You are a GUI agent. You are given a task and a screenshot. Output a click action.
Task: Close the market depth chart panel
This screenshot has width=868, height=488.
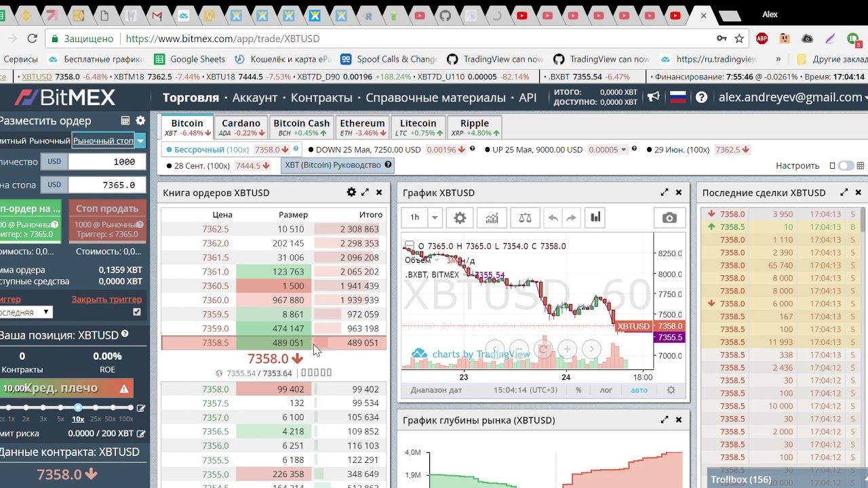679,420
